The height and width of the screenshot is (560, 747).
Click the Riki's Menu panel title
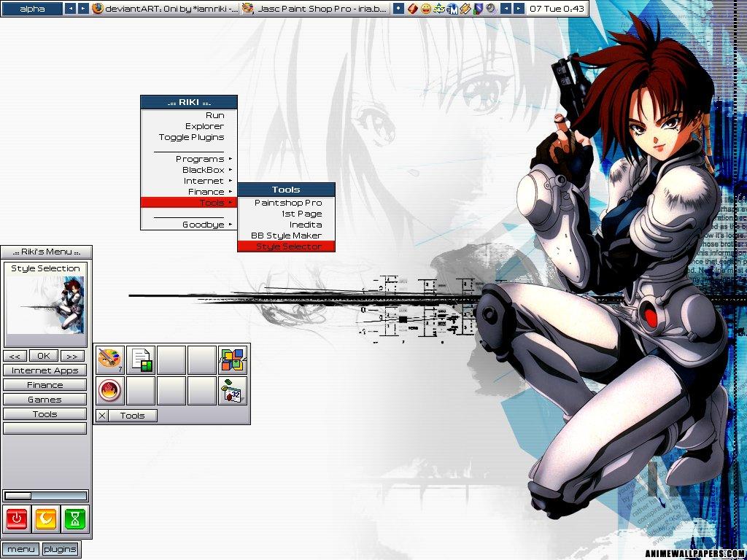[46, 252]
